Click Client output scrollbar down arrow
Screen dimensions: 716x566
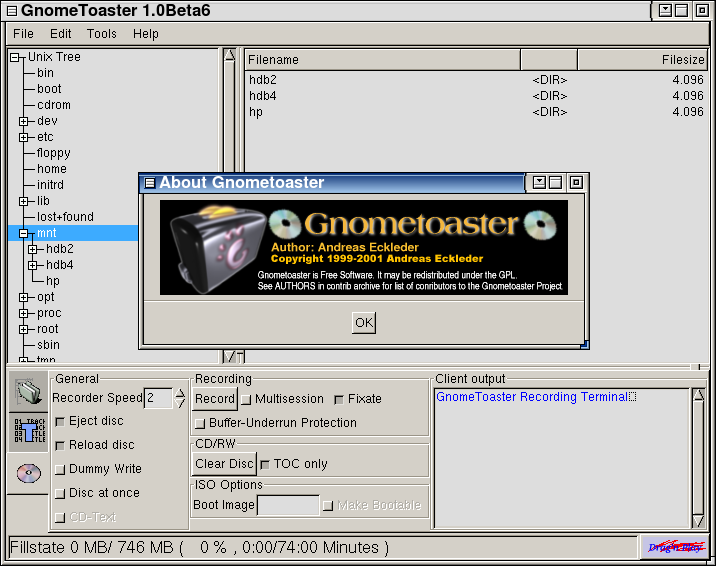699,521
